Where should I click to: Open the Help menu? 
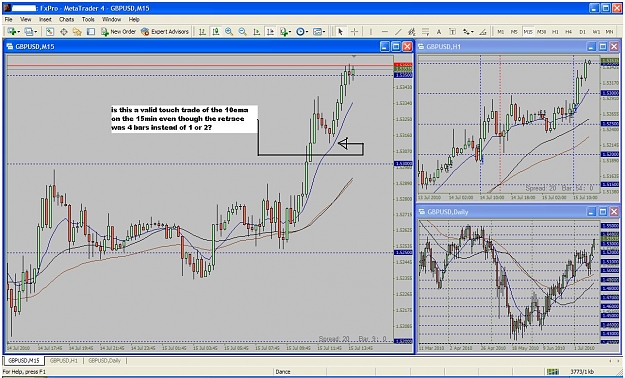(x=134, y=19)
